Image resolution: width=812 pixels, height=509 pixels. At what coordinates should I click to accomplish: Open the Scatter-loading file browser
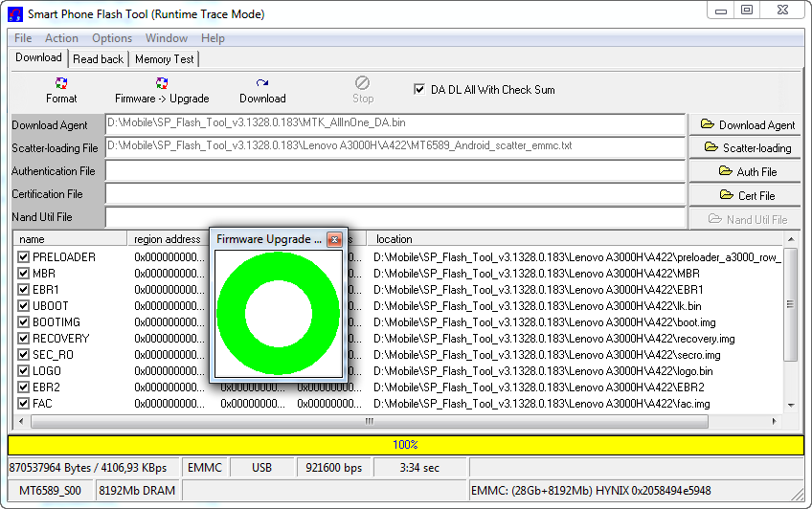[745, 148]
